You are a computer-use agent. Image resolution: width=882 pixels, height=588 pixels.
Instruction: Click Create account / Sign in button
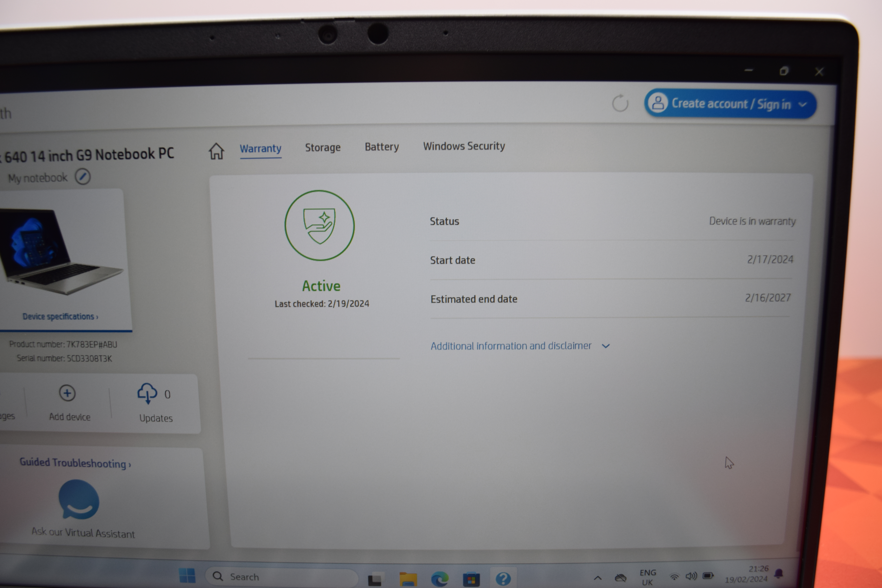[730, 104]
